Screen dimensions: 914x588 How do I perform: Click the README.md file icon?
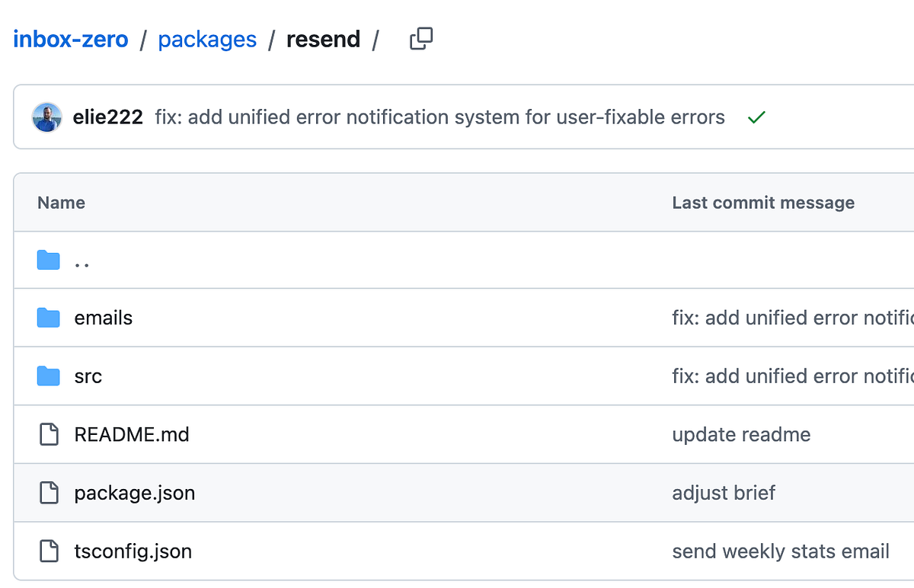49,434
